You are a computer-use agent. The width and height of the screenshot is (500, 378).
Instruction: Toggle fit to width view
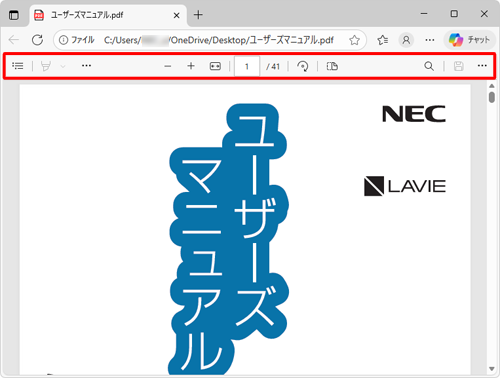point(215,66)
